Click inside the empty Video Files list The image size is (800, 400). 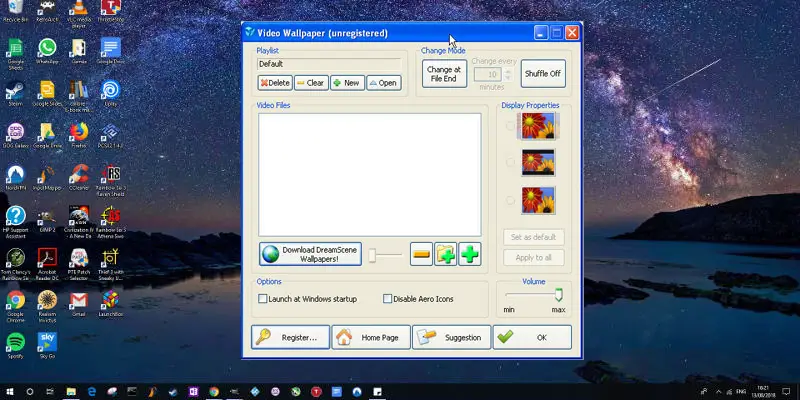pos(369,174)
